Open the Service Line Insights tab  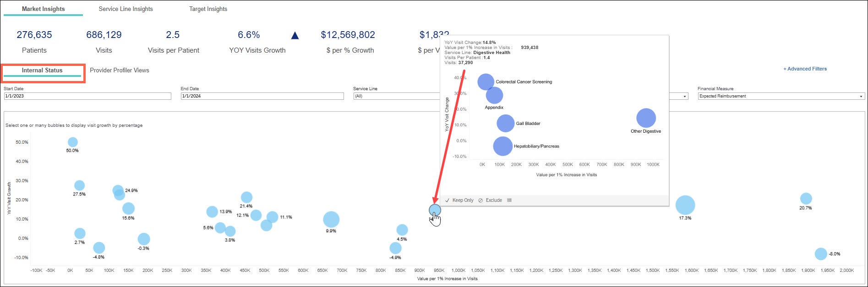click(126, 9)
